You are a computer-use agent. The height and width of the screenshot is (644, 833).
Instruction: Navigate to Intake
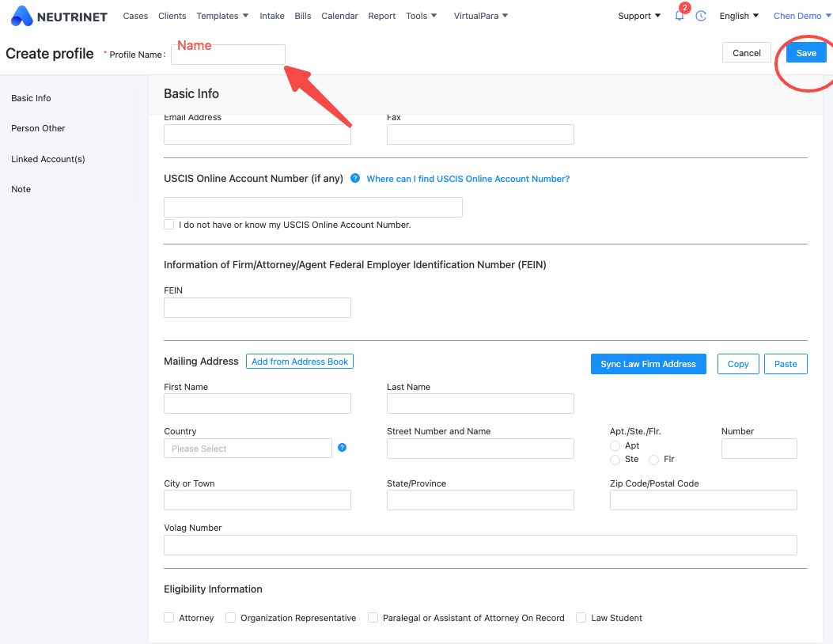click(272, 16)
